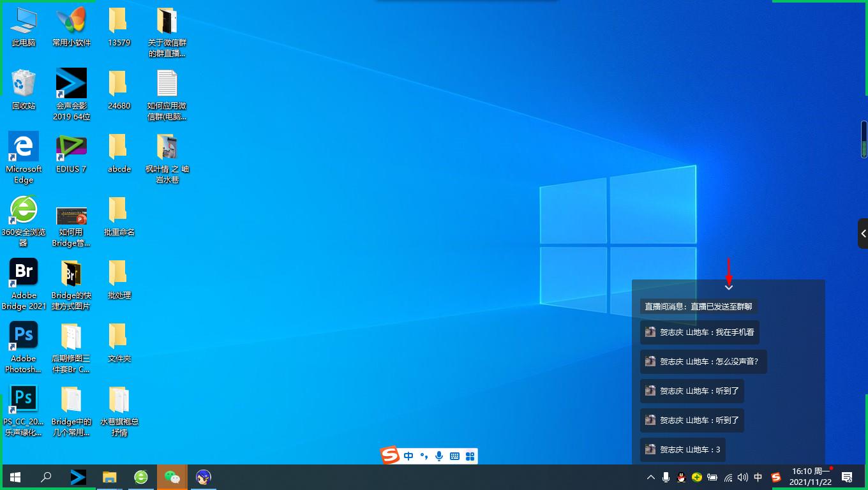Select the Microsoft Edge desktop shortcut
The width and height of the screenshot is (868, 490).
point(24,158)
